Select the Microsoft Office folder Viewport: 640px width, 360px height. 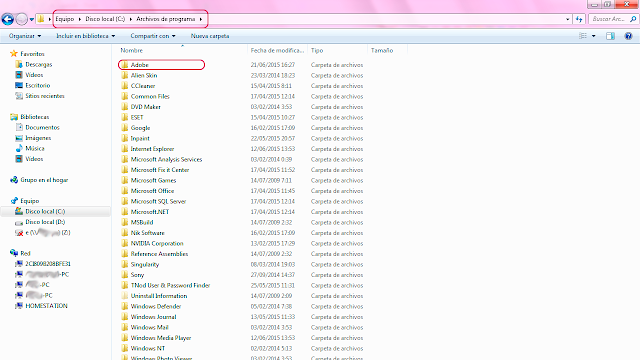click(152, 191)
